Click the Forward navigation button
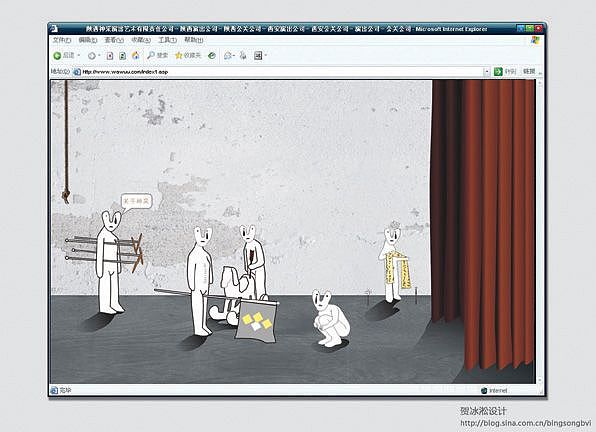This screenshot has height=432, width=596. (92, 56)
